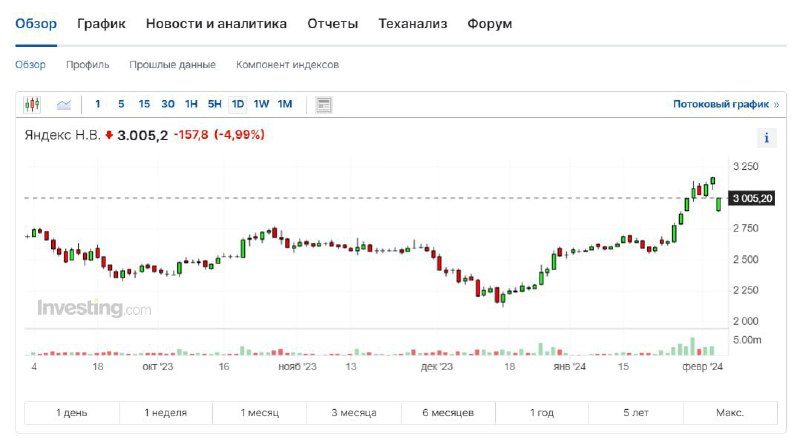This screenshot has height=446, width=800.
Task: Open the Новости и аналитика tab
Action: point(216,24)
